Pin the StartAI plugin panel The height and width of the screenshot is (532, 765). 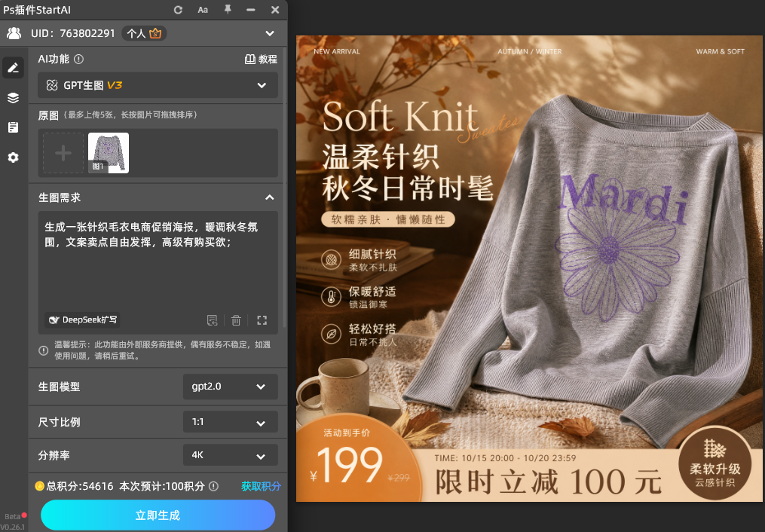click(228, 9)
